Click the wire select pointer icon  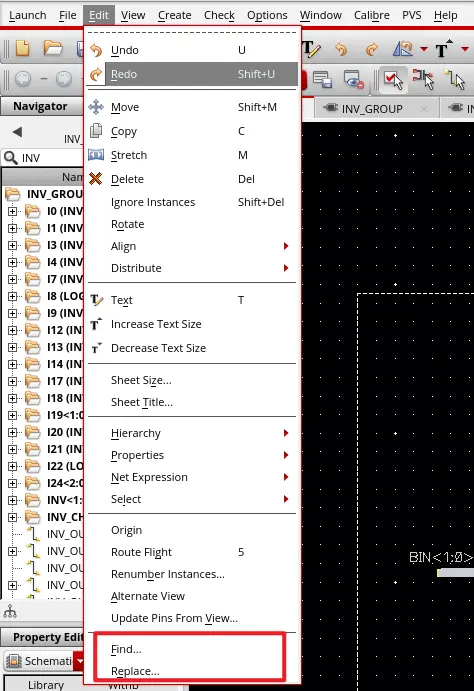(x=455, y=80)
